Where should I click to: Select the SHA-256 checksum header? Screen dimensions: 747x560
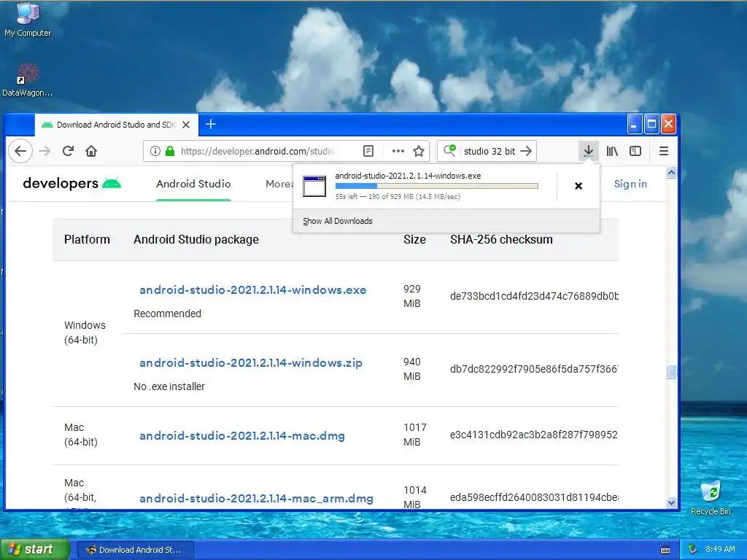click(501, 239)
